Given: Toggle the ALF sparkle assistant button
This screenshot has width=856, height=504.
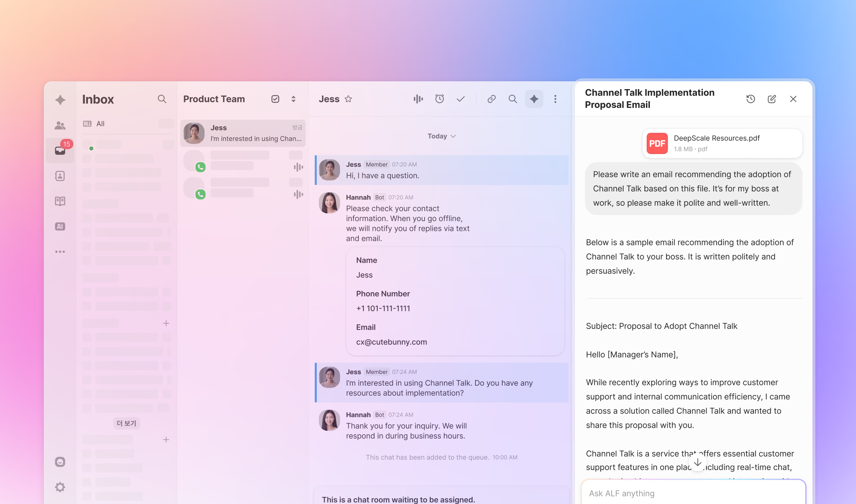Looking at the screenshot, I should [534, 99].
